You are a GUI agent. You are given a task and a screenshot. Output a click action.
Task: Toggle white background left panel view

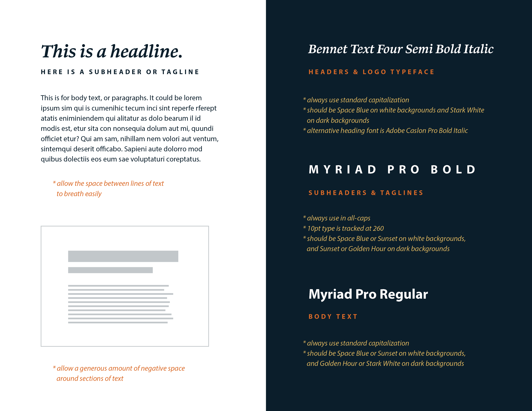tap(133, 205)
